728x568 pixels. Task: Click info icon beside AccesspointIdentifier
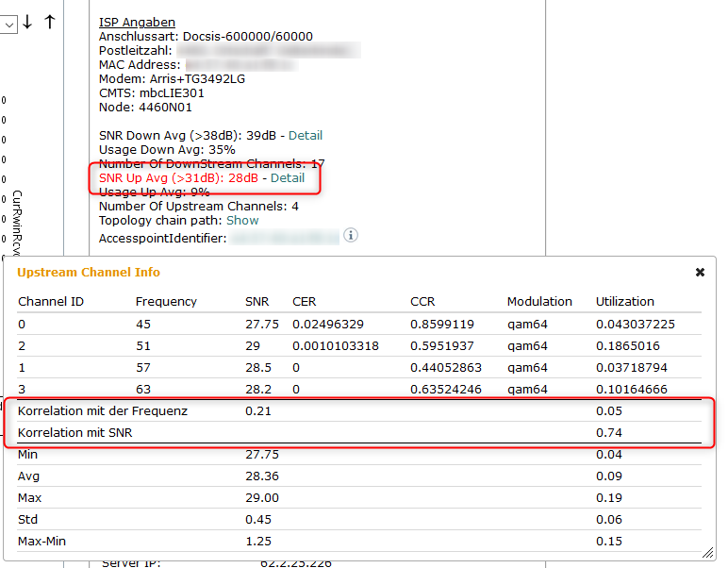(351, 235)
